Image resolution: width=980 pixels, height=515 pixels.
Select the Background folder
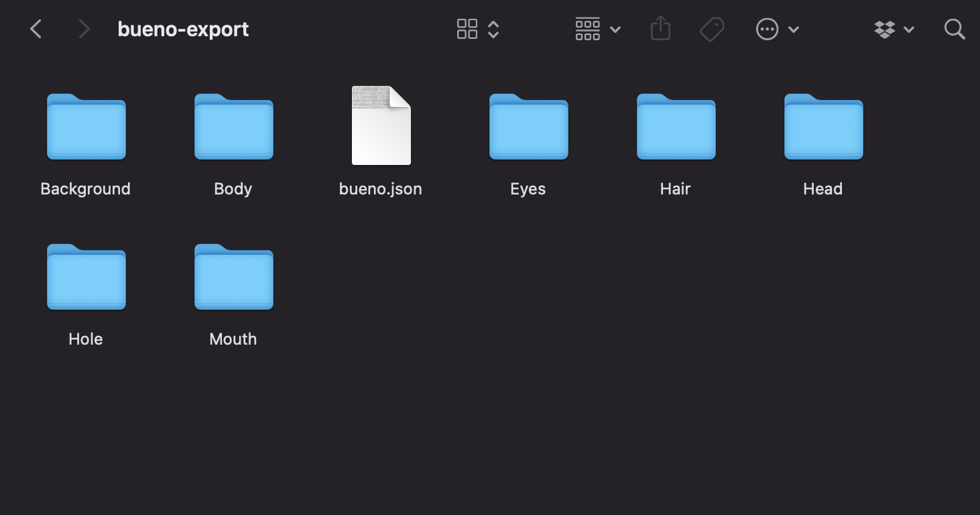86,127
